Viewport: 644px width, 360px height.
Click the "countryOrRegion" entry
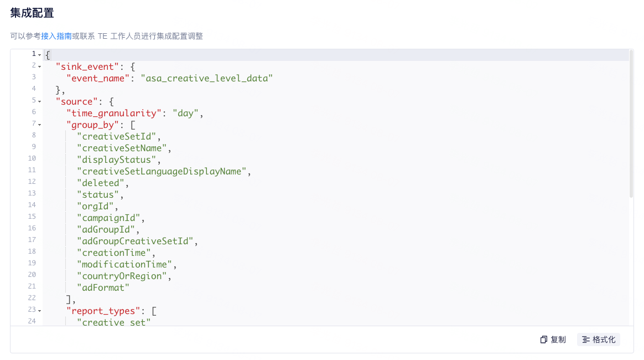coord(122,276)
